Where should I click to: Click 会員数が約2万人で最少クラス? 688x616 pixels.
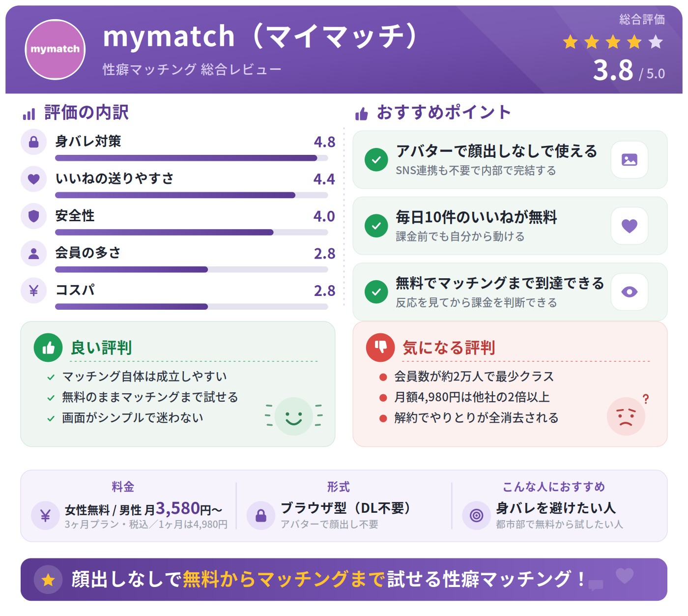point(474,377)
